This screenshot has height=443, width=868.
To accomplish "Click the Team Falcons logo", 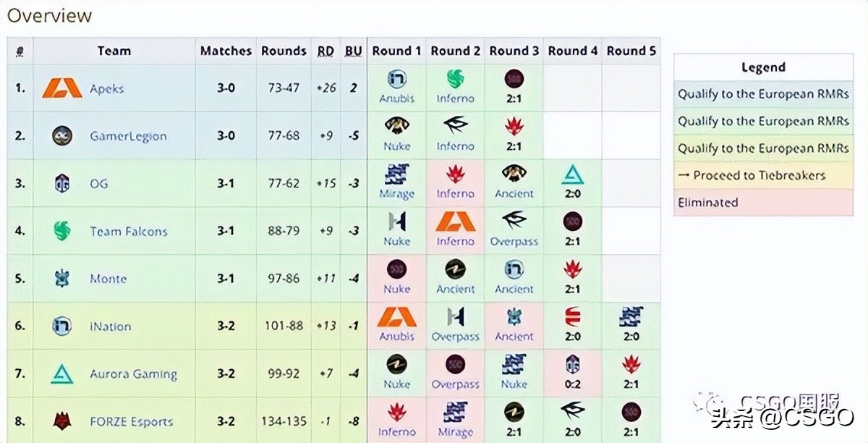I will click(62, 231).
